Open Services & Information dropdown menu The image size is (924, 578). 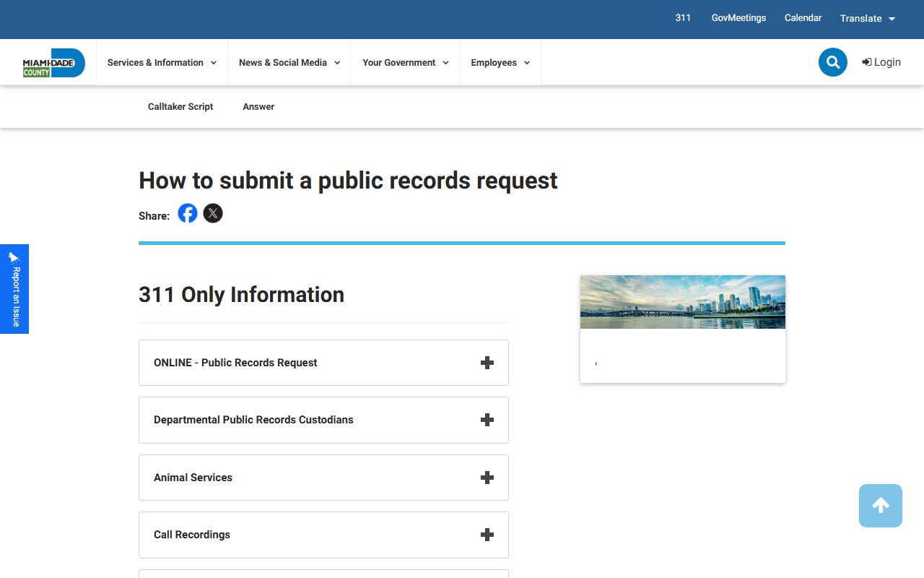(162, 63)
